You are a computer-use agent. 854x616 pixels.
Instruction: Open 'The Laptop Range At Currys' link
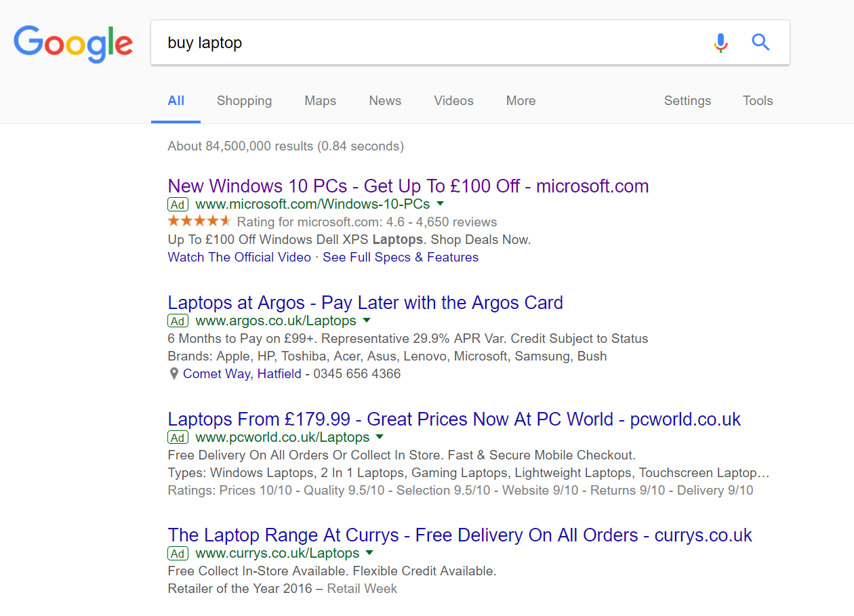click(x=460, y=535)
